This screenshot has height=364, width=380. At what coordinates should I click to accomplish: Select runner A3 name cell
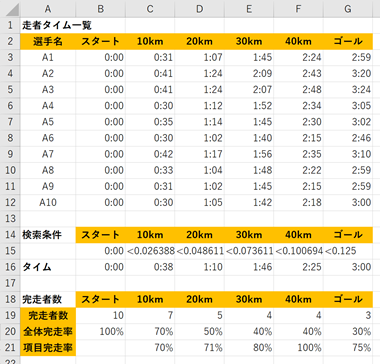coord(48,90)
